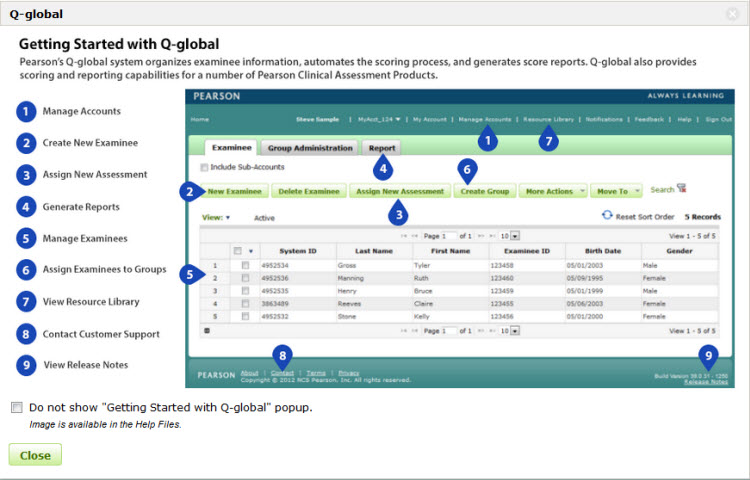
Task: Click the bottom pager last-page icon
Action: 492,331
